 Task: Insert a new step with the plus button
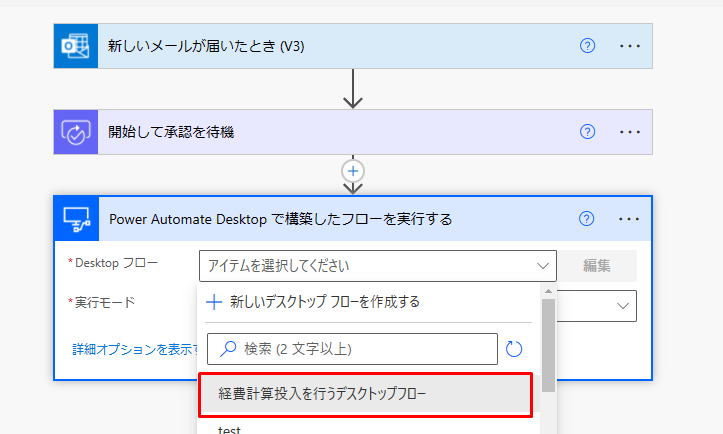click(353, 171)
